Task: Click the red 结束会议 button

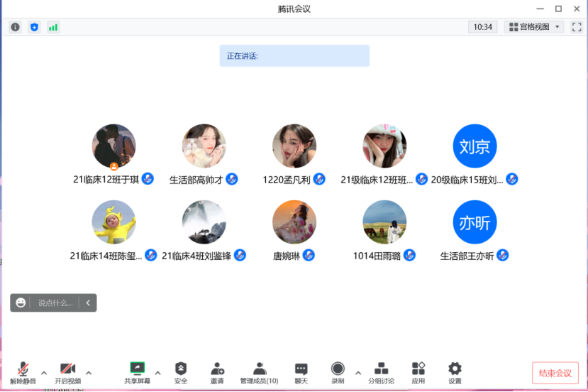Action: pyautogui.click(x=555, y=374)
